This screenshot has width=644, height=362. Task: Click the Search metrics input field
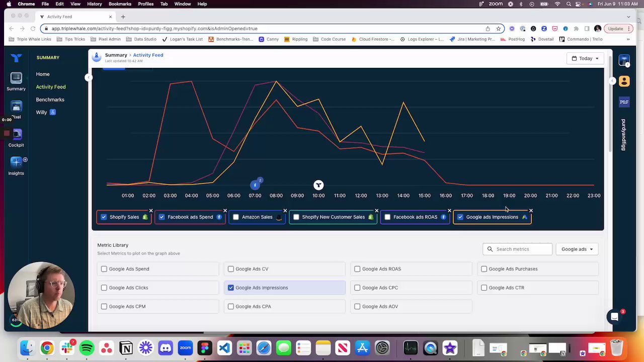(517, 249)
